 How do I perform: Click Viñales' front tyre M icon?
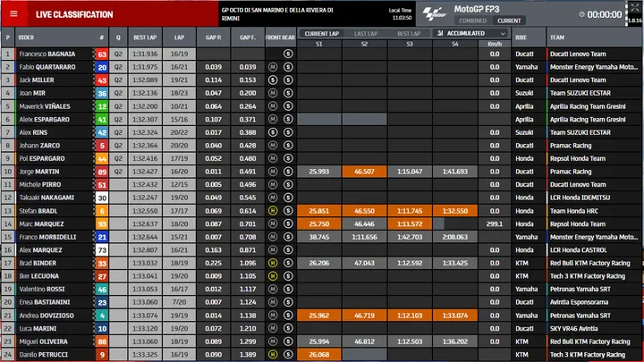(273, 106)
